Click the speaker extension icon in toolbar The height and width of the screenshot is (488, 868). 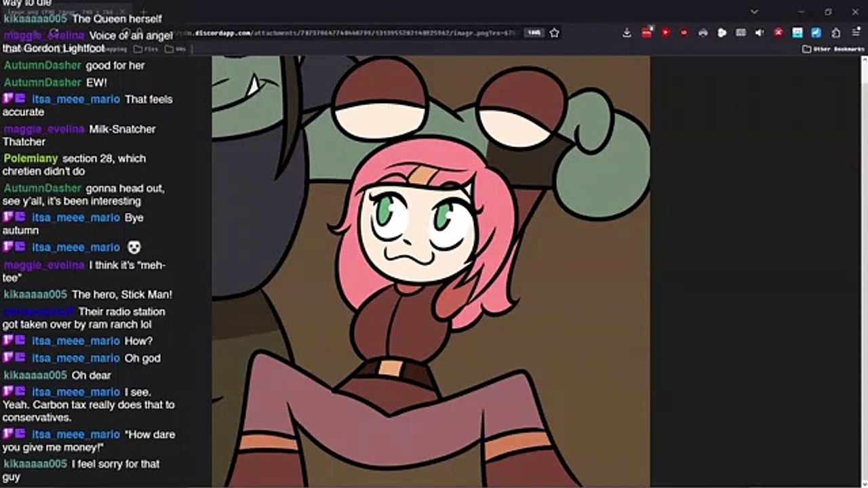(x=759, y=33)
